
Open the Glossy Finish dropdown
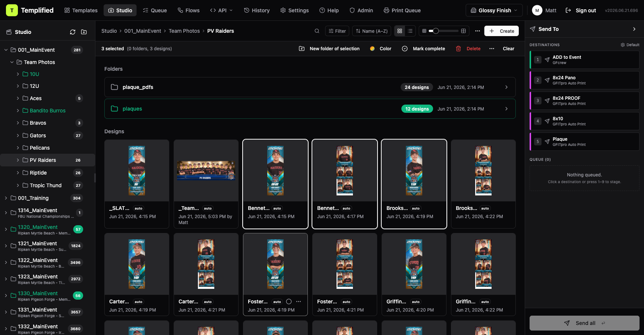tap(494, 10)
